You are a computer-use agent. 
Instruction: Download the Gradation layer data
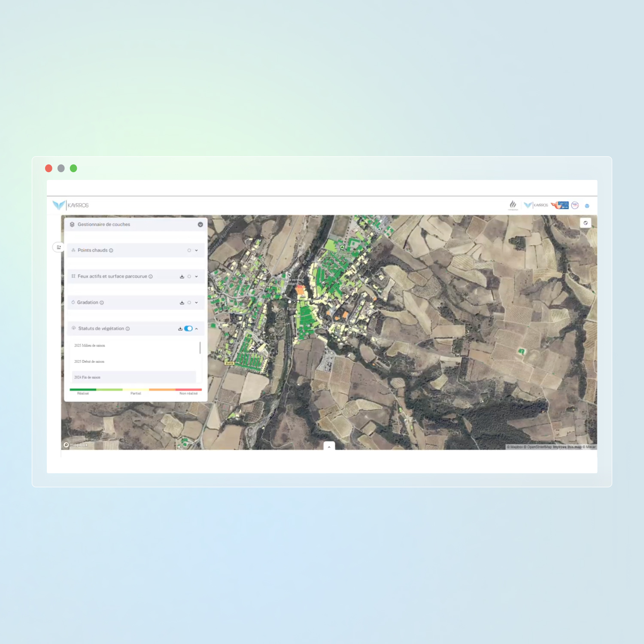coord(182,303)
